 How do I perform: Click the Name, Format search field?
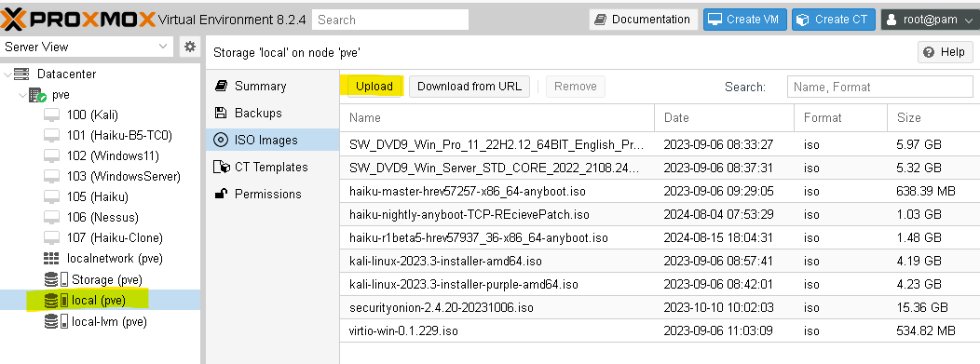[x=879, y=87]
